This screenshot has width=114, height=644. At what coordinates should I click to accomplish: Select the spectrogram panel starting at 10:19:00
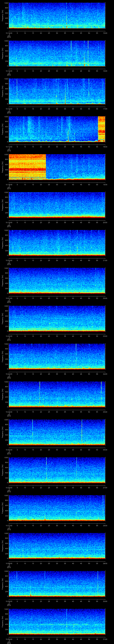[57, 205]
